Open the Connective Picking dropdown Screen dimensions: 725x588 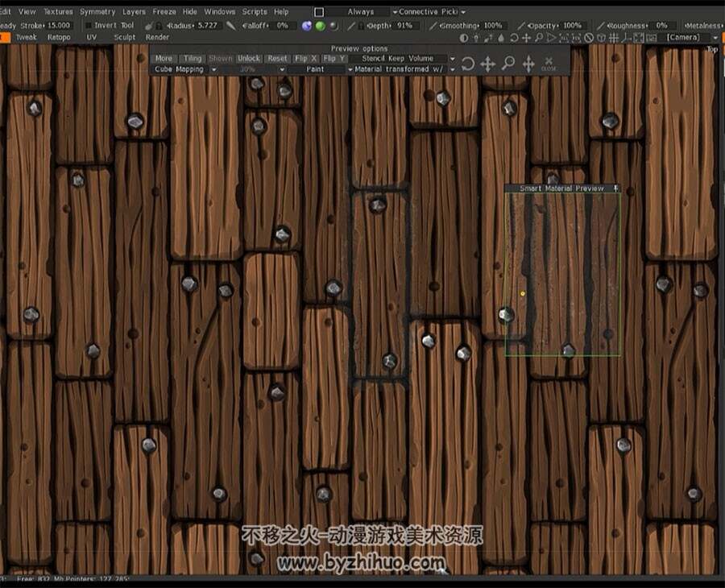[432, 12]
